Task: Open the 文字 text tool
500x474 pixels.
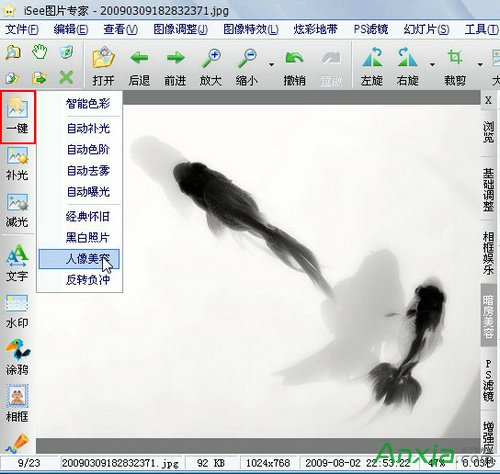Action: pyautogui.click(x=17, y=263)
